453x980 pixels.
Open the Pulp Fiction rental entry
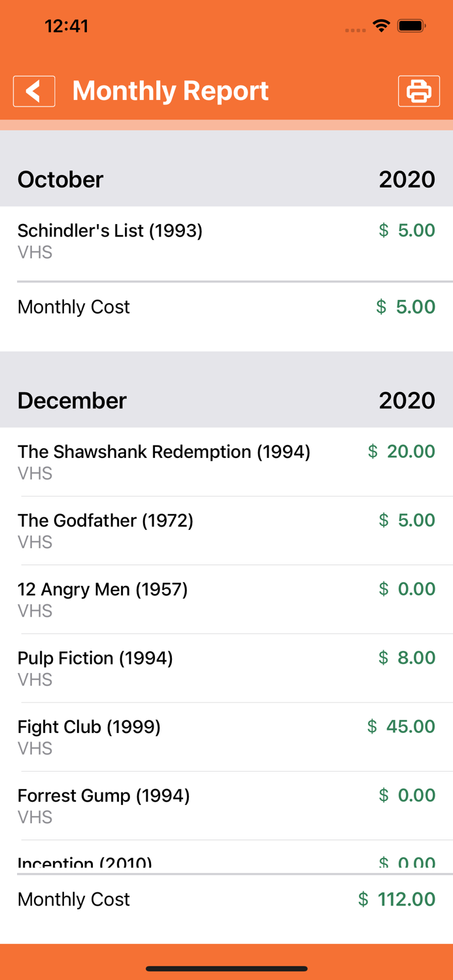[x=226, y=667]
